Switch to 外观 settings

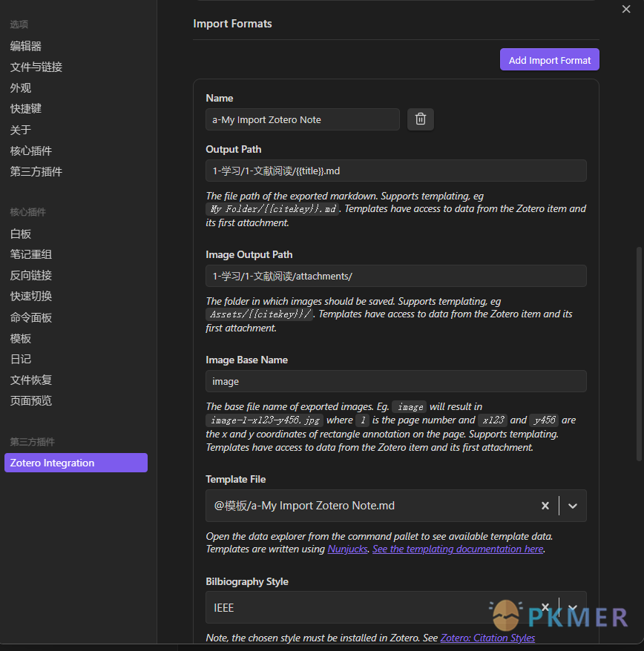pyautogui.click(x=20, y=88)
